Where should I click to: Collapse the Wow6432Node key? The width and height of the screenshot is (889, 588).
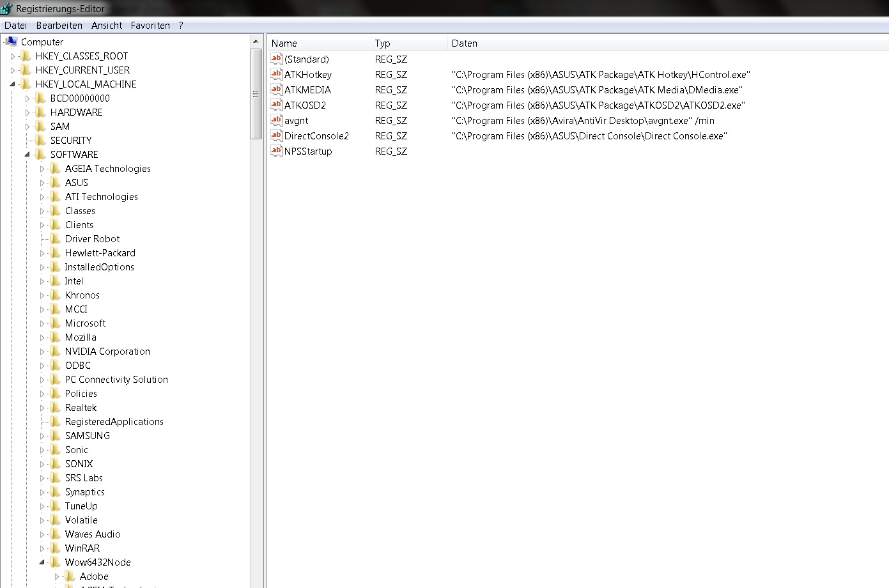(x=42, y=562)
